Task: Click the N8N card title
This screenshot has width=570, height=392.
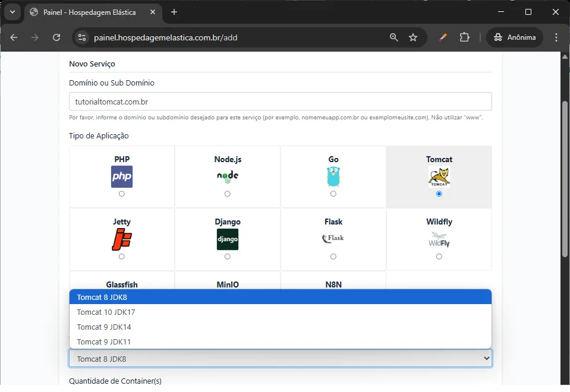Action: [x=333, y=284]
